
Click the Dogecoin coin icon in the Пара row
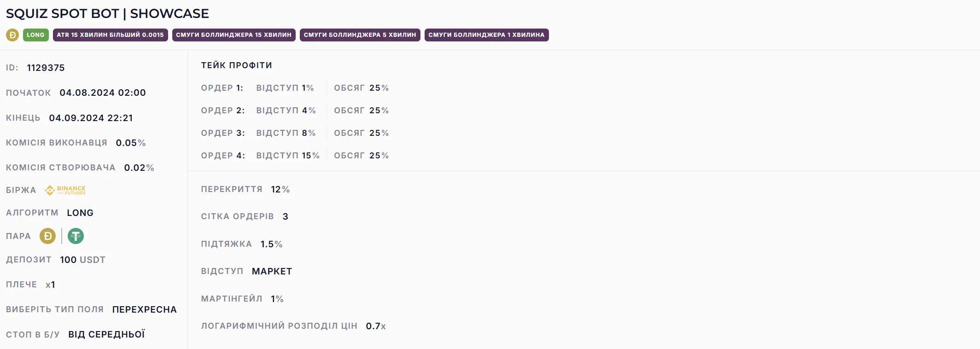click(x=47, y=236)
